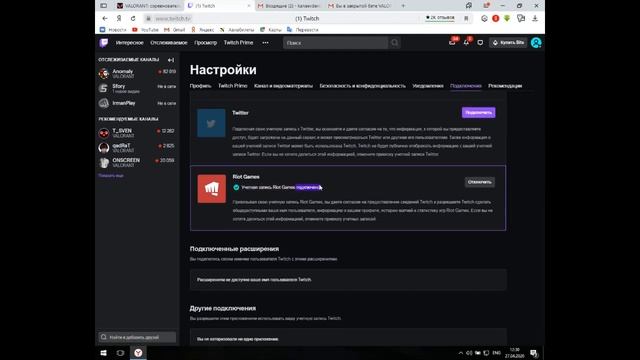Viewport: 640px width, 360px height.
Task: Click the green shield extension icon
Action: pyautogui.click(x=507, y=18)
